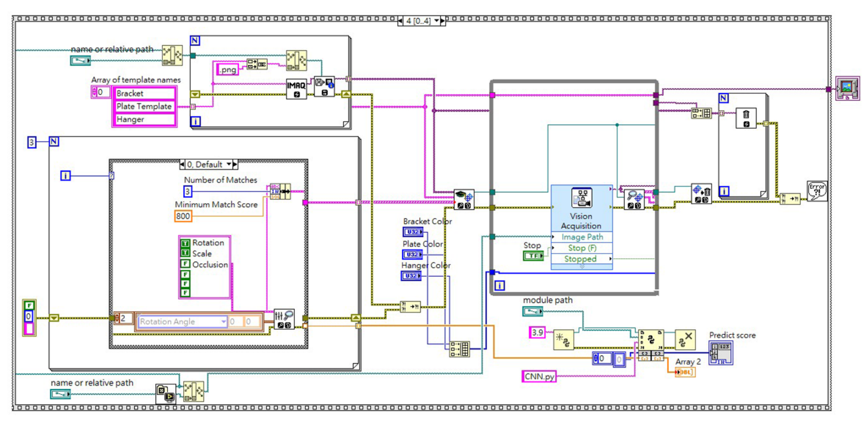This screenshot has height=425, width=868.
Task: Click the image display indicator icon
Action: point(847,88)
